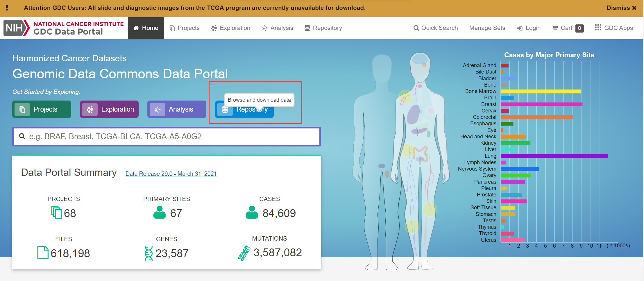The image size is (644, 281).
Task: Click the Login link
Action: click(529, 28)
